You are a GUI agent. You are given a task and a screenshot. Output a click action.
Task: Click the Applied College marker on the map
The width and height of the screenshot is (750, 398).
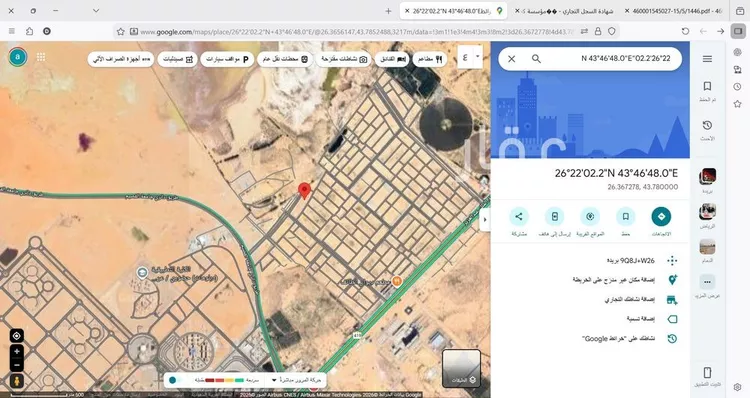[142, 273]
